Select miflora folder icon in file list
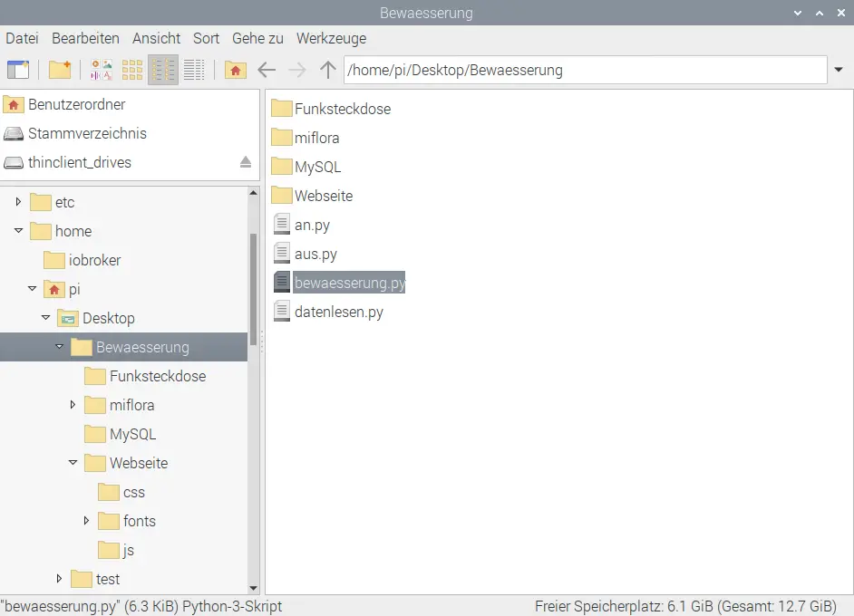The image size is (854, 616). tap(282, 137)
